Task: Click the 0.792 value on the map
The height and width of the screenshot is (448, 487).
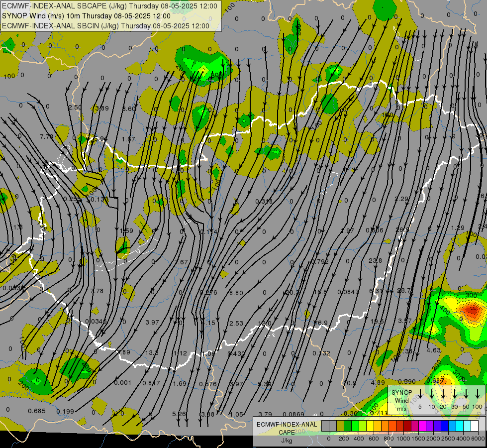Action: (x=320, y=261)
